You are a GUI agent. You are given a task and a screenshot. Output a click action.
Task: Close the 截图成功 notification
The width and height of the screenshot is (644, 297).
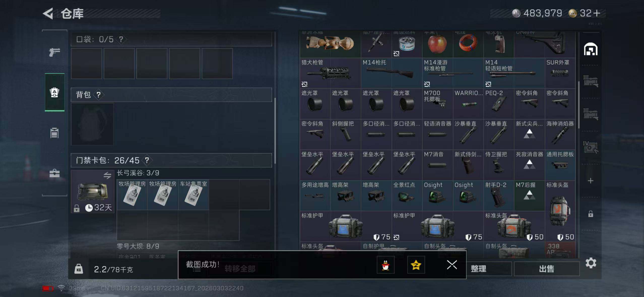click(452, 265)
